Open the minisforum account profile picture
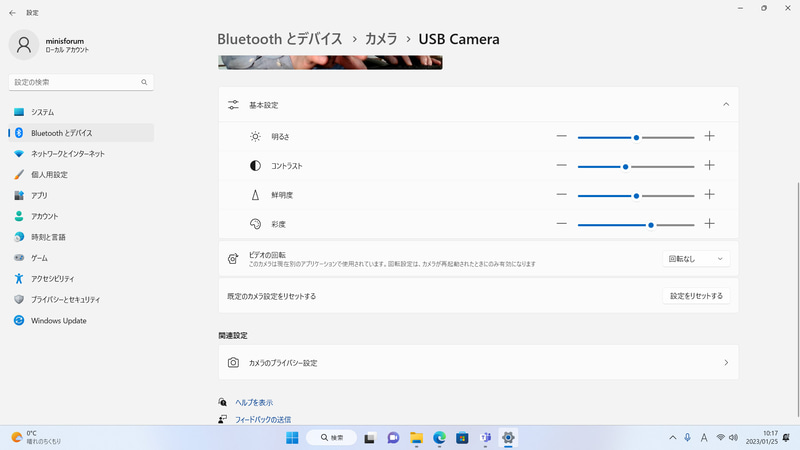800x450 pixels. (23, 45)
